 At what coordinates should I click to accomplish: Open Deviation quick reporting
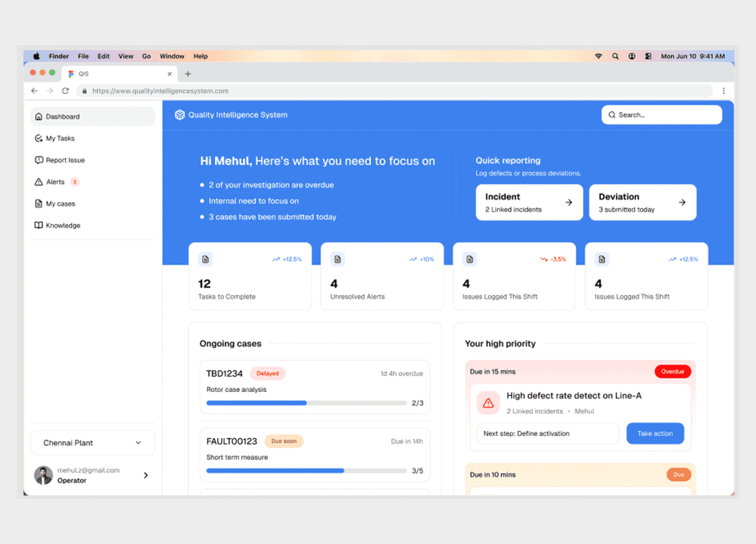pos(681,202)
